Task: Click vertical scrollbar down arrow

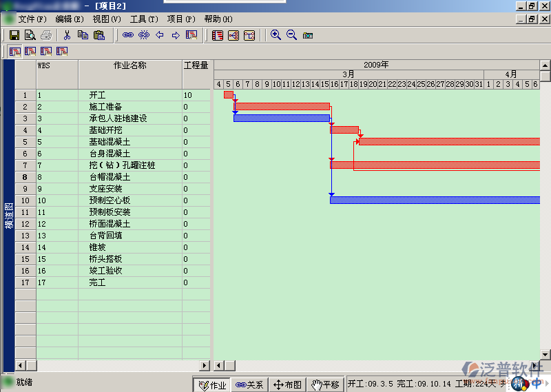Action: pyautogui.click(x=545, y=354)
